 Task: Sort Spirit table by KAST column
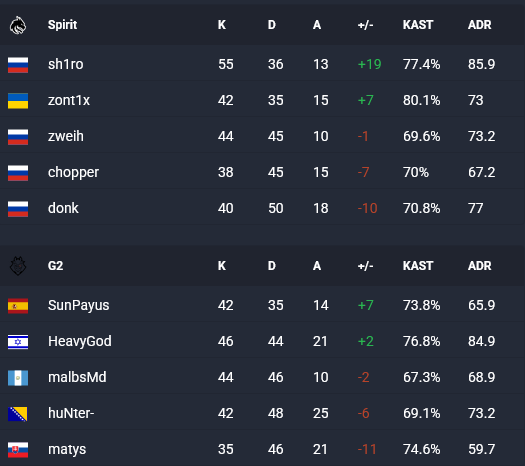tap(418, 25)
